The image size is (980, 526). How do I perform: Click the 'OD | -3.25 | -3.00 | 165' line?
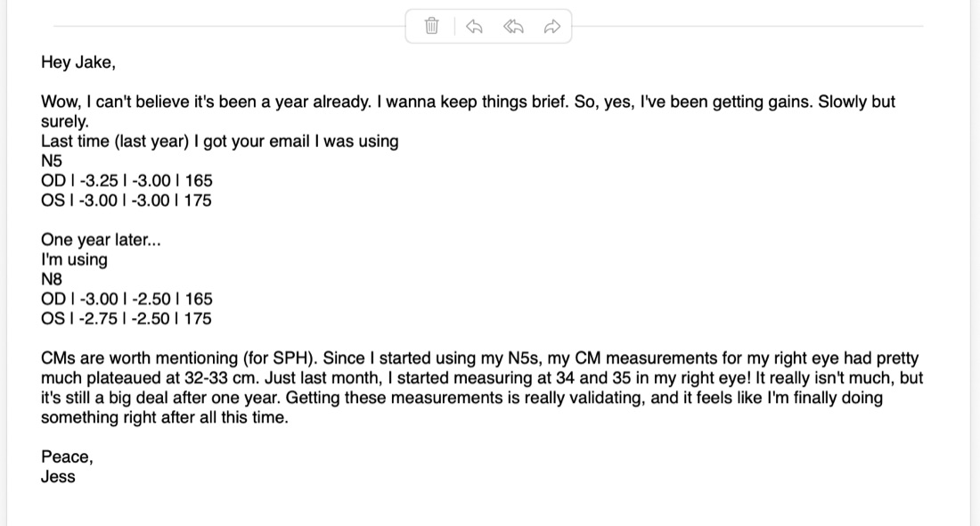point(127,181)
